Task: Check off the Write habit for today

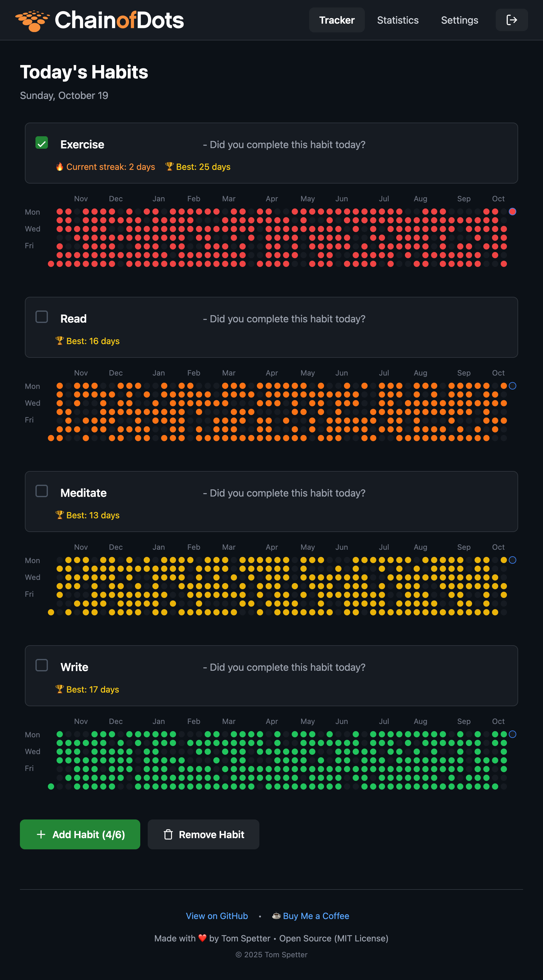Action: (41, 665)
